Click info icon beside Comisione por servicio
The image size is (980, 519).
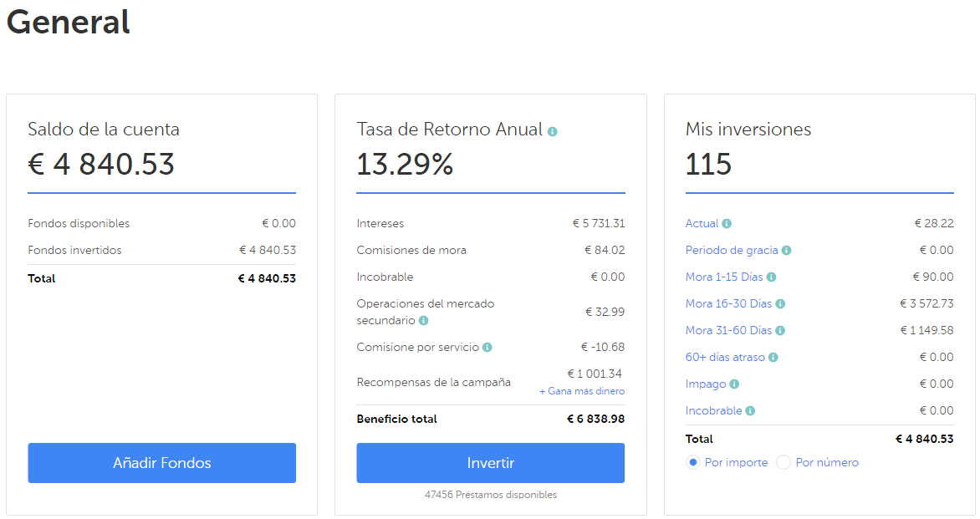487,348
